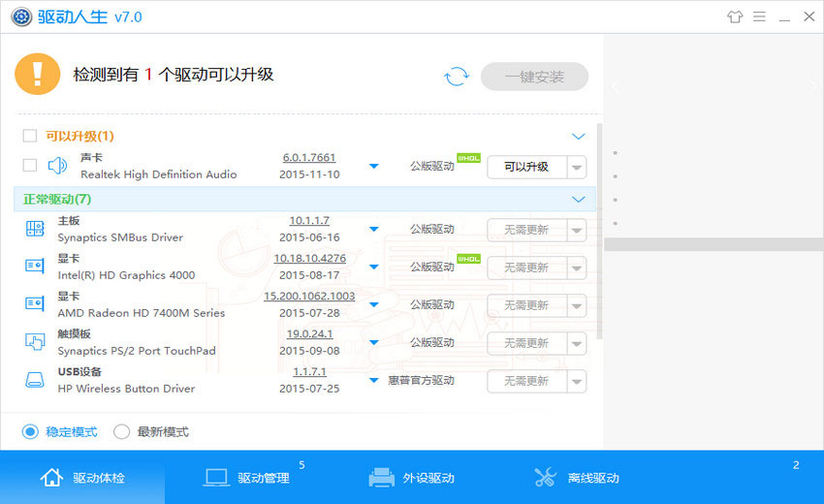Open 无需更新 dropdown arrow for Intel HD Graphics
The image size is (824, 504).
point(577,268)
